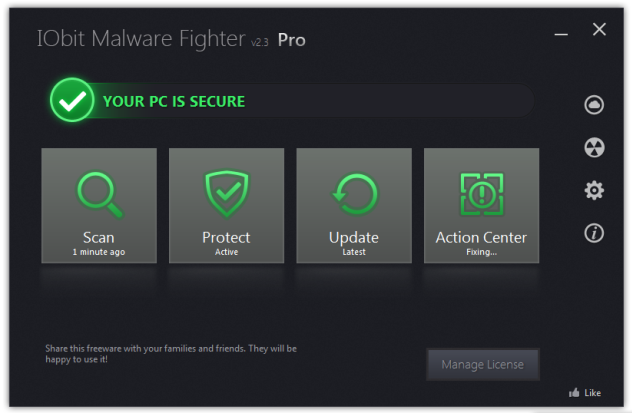Click the thumbs-up Like icon

coord(574,393)
